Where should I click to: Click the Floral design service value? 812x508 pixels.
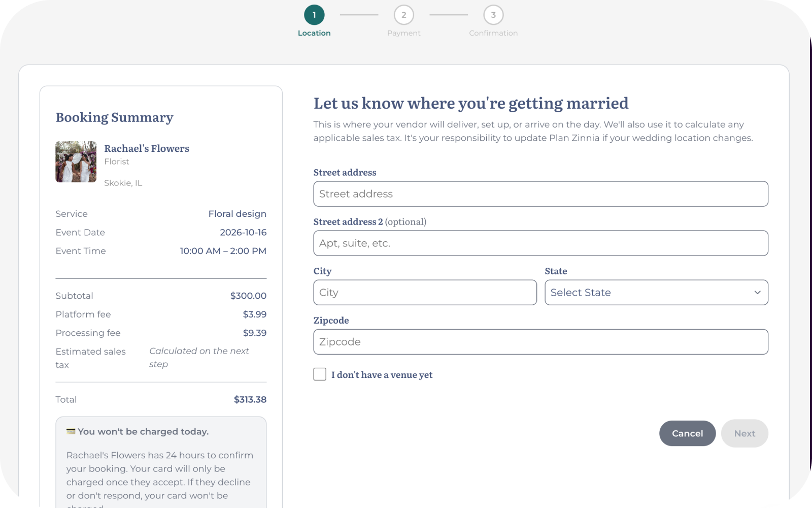click(x=238, y=214)
